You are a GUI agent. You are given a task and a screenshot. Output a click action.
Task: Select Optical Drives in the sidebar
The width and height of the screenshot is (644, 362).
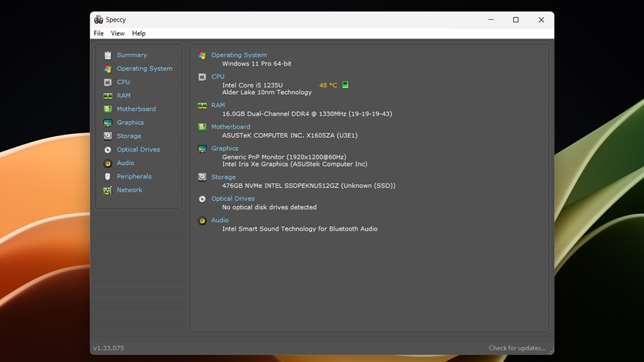point(138,149)
